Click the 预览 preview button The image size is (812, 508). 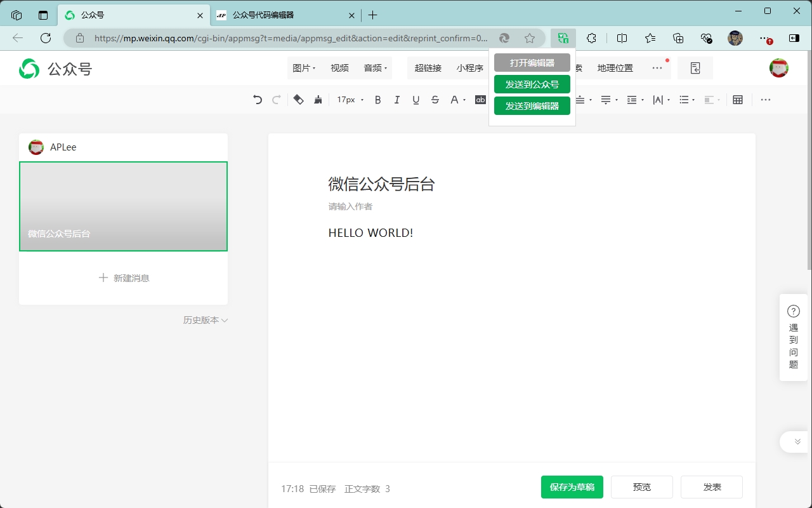click(642, 487)
